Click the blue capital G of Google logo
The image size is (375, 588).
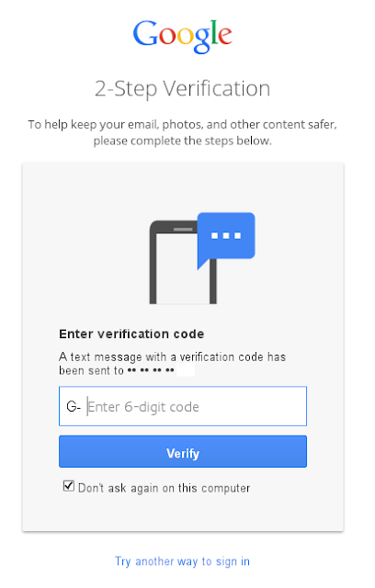click(144, 33)
